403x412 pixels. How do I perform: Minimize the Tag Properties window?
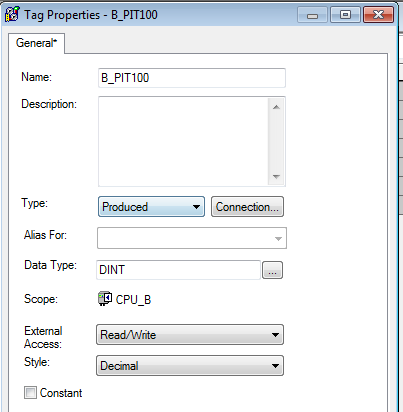tap(312, 15)
